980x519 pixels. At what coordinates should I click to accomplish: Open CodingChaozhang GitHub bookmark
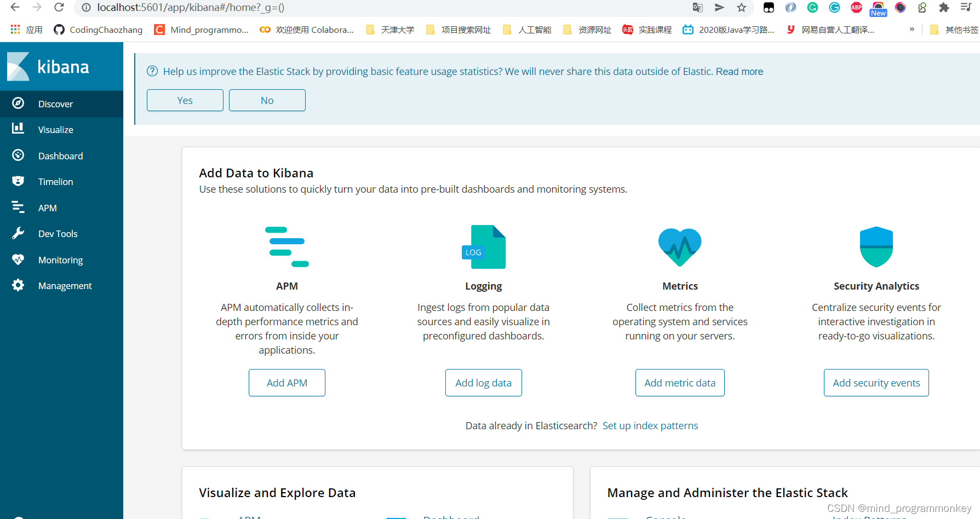pos(98,30)
